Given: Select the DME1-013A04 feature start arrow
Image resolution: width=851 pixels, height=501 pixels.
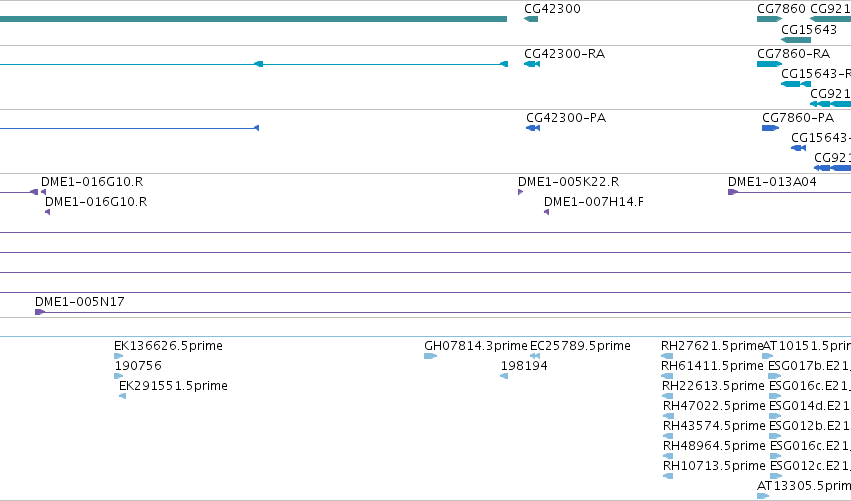Looking at the screenshot, I should click(x=733, y=192).
